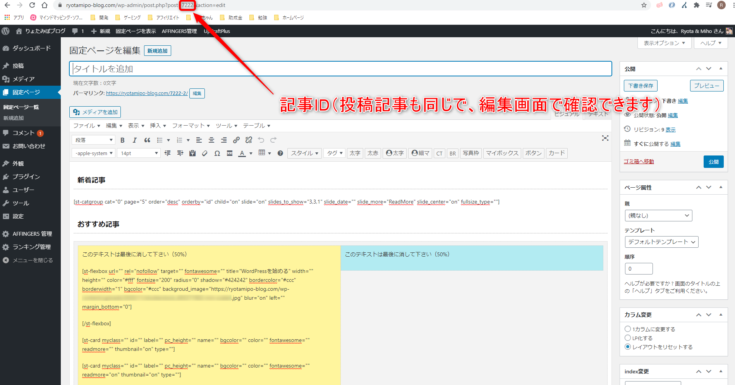Image resolution: width=735 pixels, height=385 pixels.
Task: Insert a blockquote in the editor
Action: point(147,140)
